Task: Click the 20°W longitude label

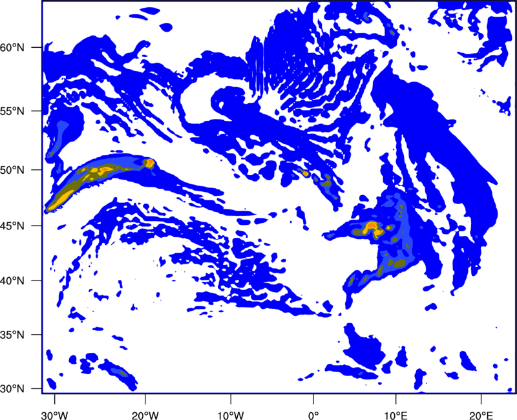Action: [145, 415]
